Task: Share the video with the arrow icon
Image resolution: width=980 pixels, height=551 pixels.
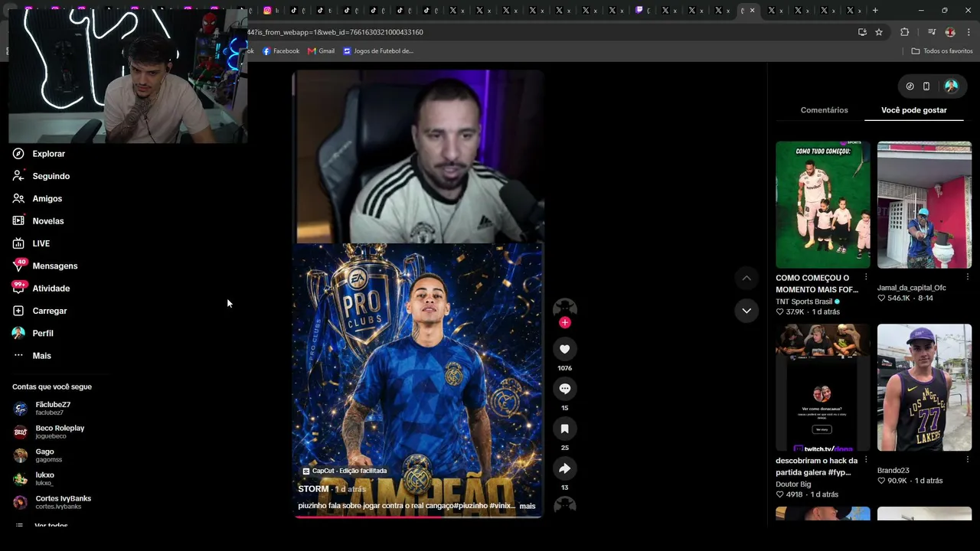Action: (x=565, y=468)
